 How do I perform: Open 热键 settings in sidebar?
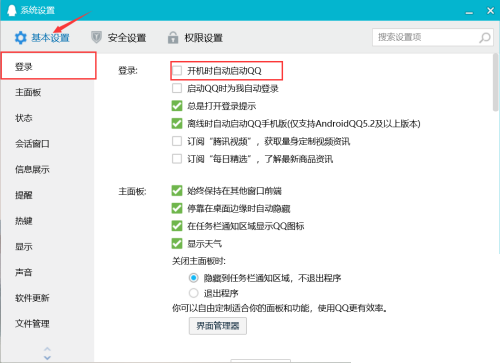click(x=47, y=221)
